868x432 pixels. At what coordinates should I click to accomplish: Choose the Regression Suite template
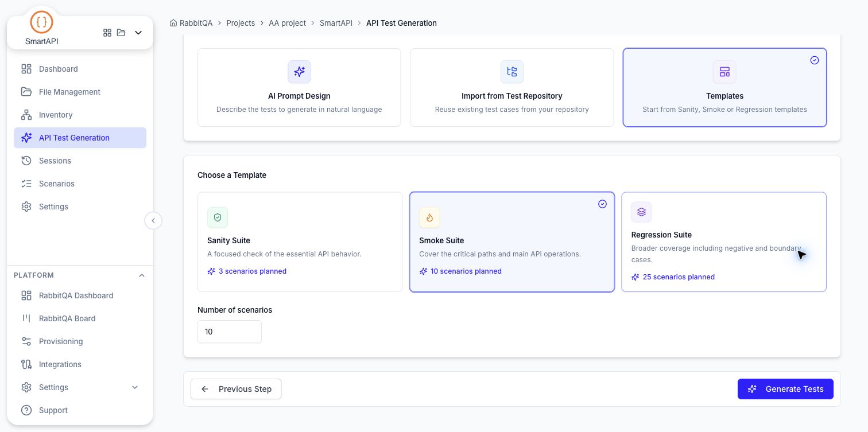pos(724,242)
